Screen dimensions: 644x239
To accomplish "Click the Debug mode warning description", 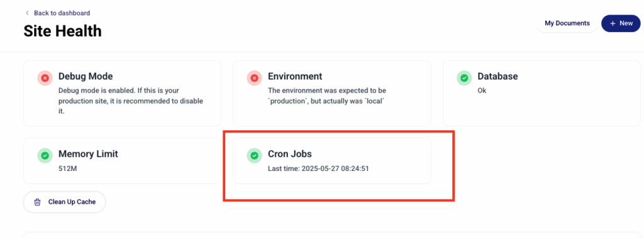I will 131,101.
